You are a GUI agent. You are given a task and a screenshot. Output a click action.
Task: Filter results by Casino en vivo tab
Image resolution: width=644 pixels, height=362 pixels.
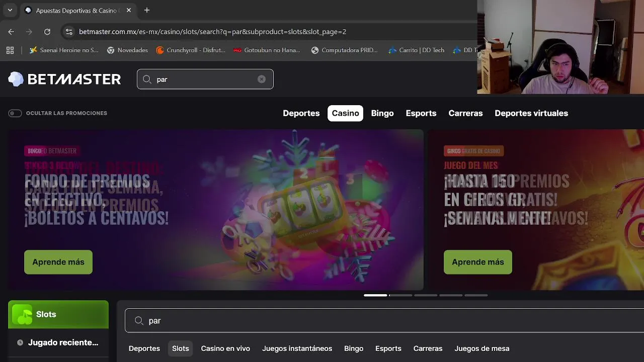click(225, 348)
